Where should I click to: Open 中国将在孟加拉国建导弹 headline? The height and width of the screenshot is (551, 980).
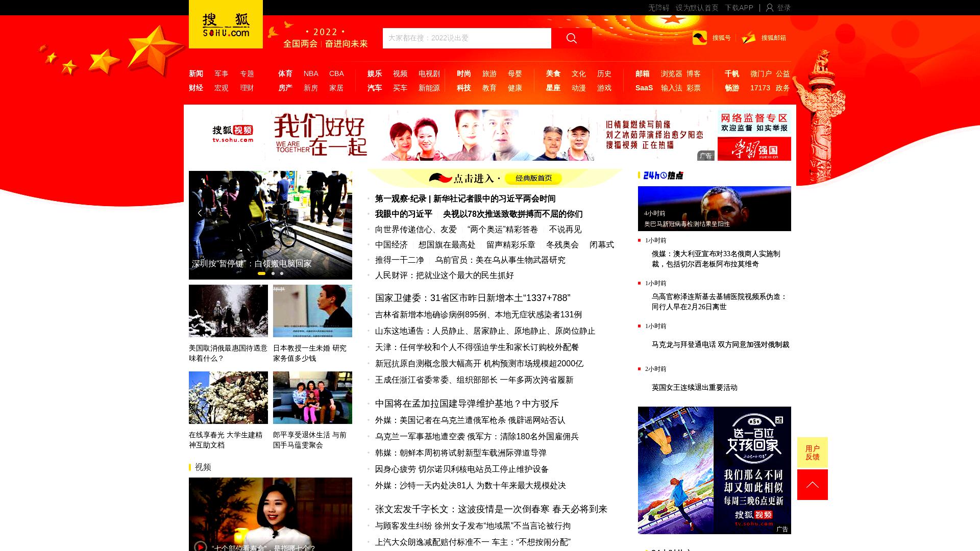click(x=467, y=404)
